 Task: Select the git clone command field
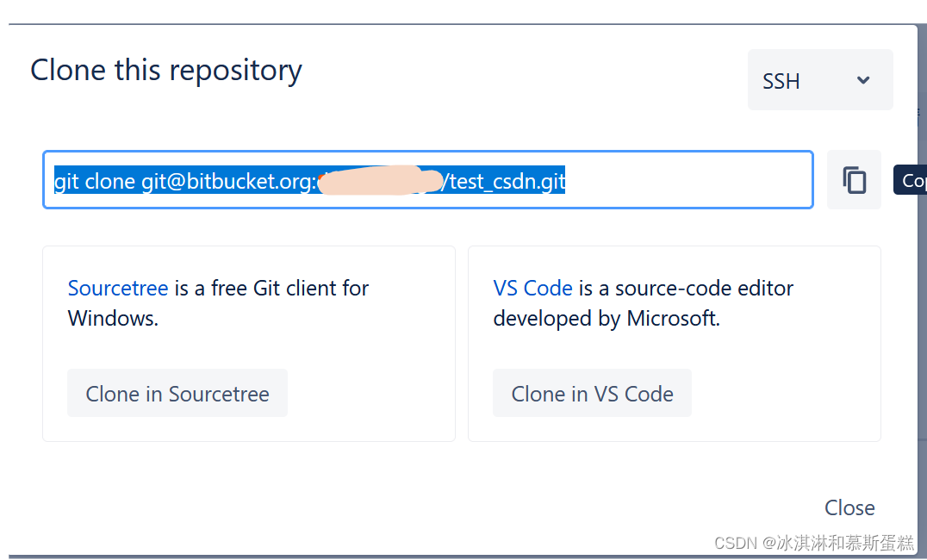point(428,180)
